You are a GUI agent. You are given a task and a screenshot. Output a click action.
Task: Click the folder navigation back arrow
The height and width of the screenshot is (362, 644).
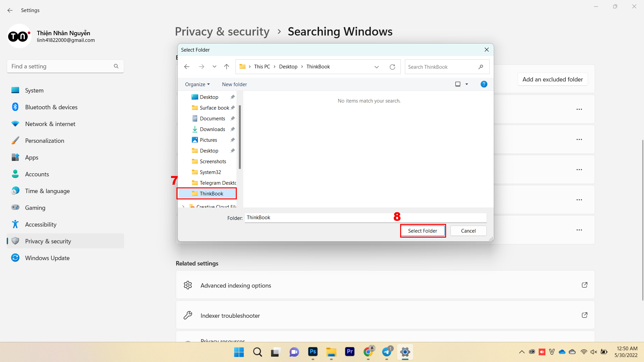click(186, 67)
